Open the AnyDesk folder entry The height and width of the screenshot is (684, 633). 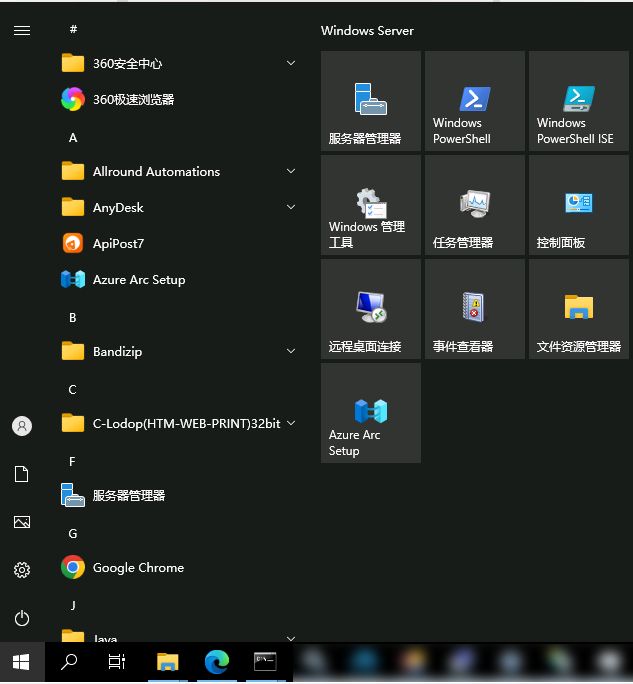coord(179,208)
